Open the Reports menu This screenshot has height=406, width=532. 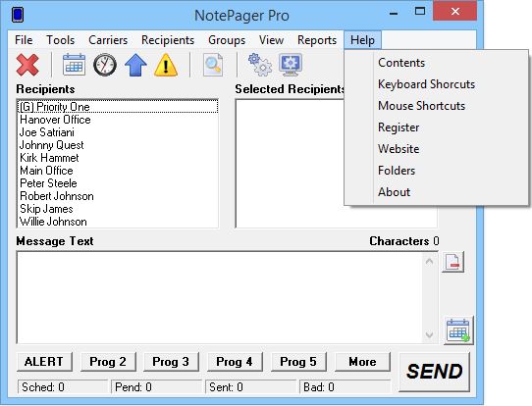pyautogui.click(x=317, y=40)
